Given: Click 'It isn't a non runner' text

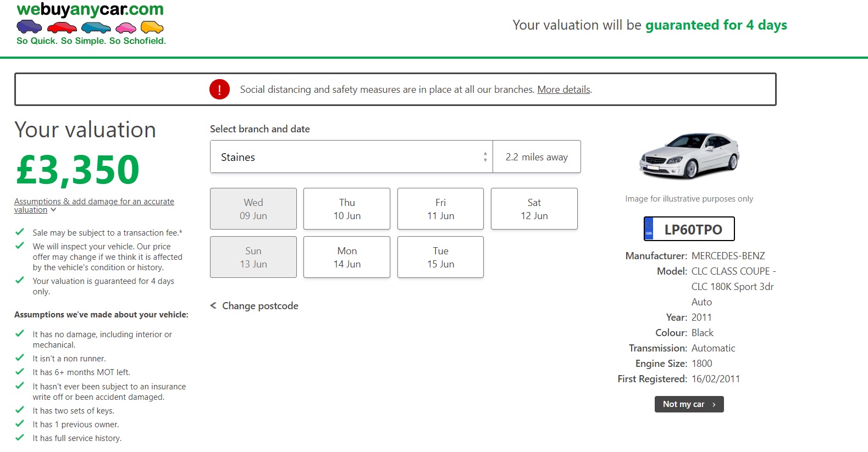Looking at the screenshot, I should 69,359.
